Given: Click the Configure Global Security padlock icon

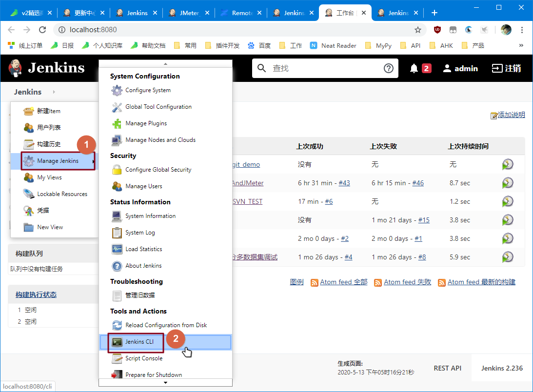Looking at the screenshot, I should coord(117,170).
